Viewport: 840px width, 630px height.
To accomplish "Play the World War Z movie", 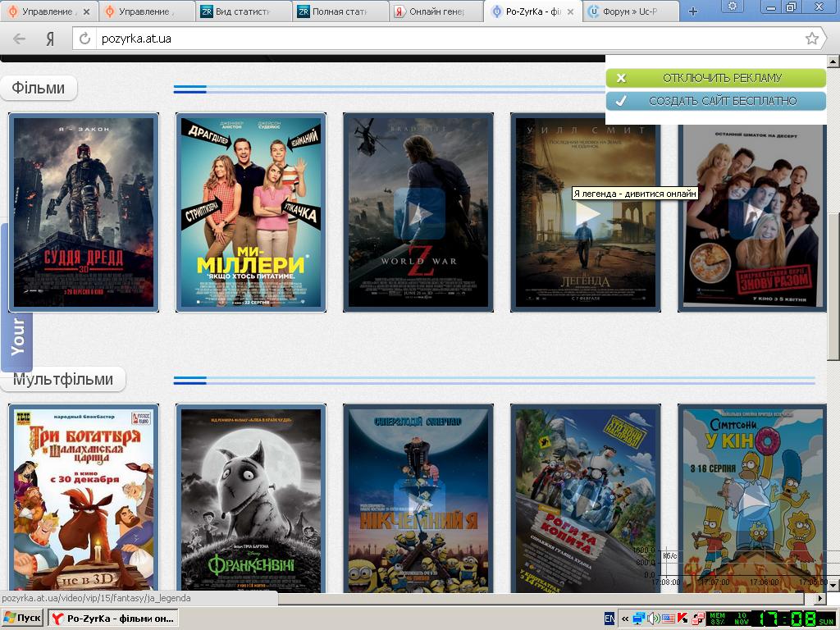I will point(418,212).
